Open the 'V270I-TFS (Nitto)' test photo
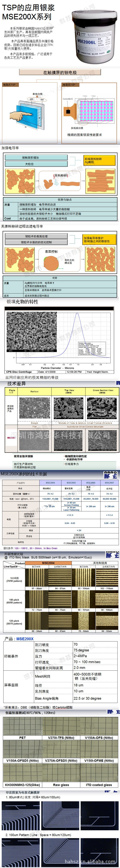120x868 pixels. pos(61,726)
